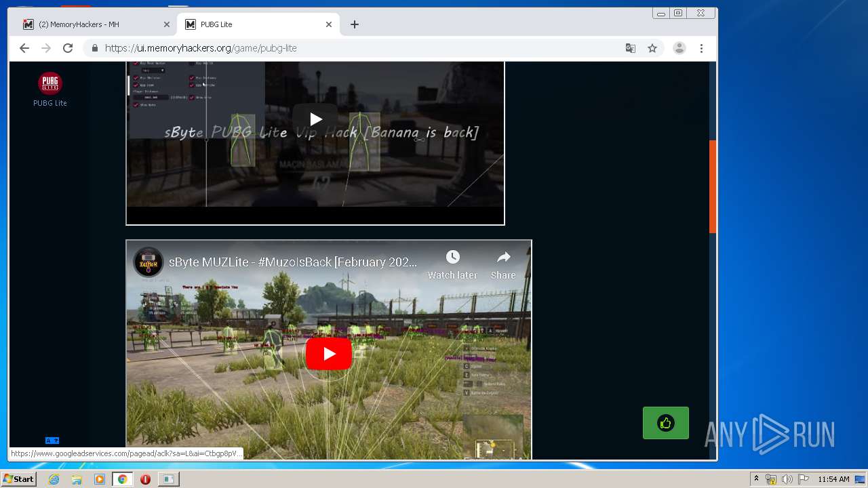868x488 pixels.
Task: Open the last pinned taskbar application
Action: pos(168,479)
